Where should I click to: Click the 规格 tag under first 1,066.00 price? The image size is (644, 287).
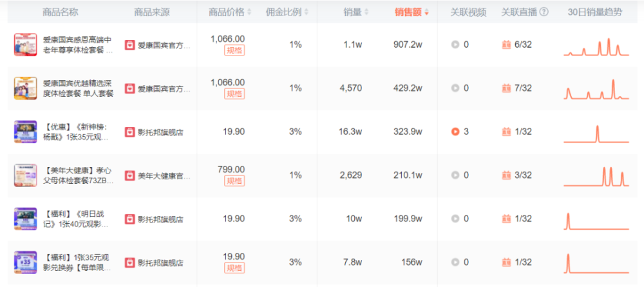[x=234, y=50]
